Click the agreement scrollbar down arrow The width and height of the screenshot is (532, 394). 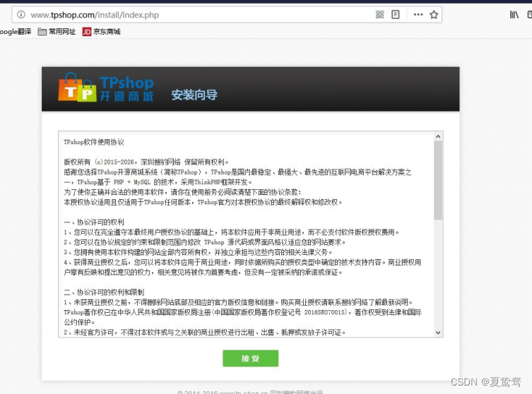(x=438, y=333)
